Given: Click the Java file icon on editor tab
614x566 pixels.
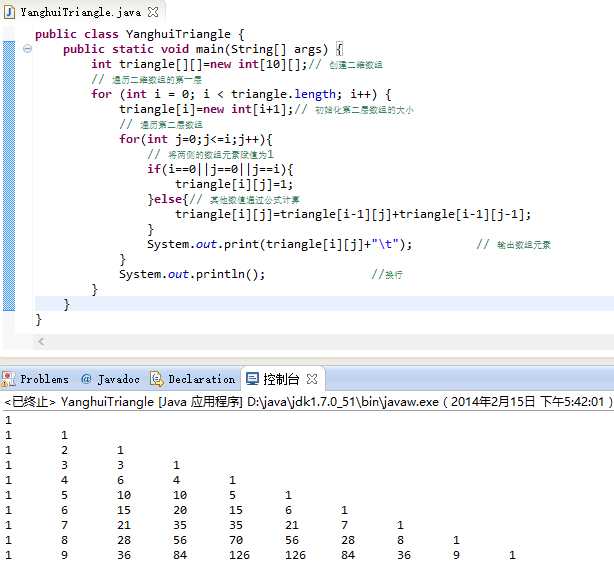Looking at the screenshot, I should click(x=9, y=13).
